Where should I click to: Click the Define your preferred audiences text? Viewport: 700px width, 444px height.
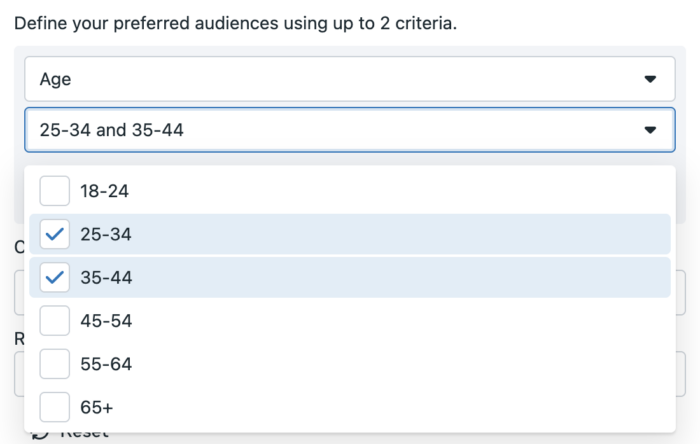point(235,22)
